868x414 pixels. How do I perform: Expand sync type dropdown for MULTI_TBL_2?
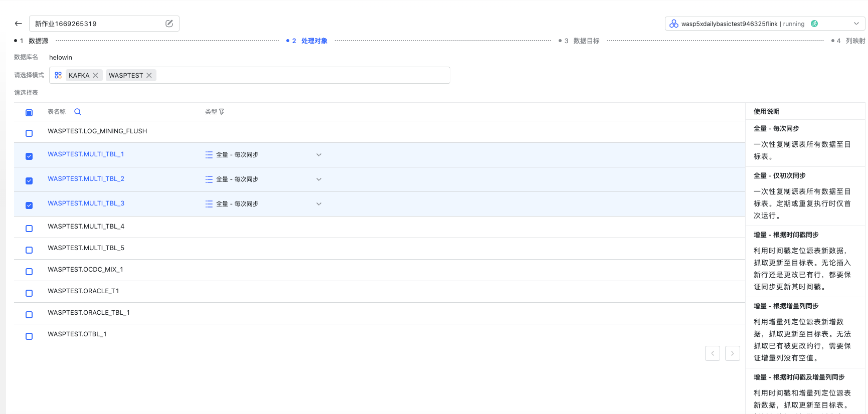pos(319,179)
